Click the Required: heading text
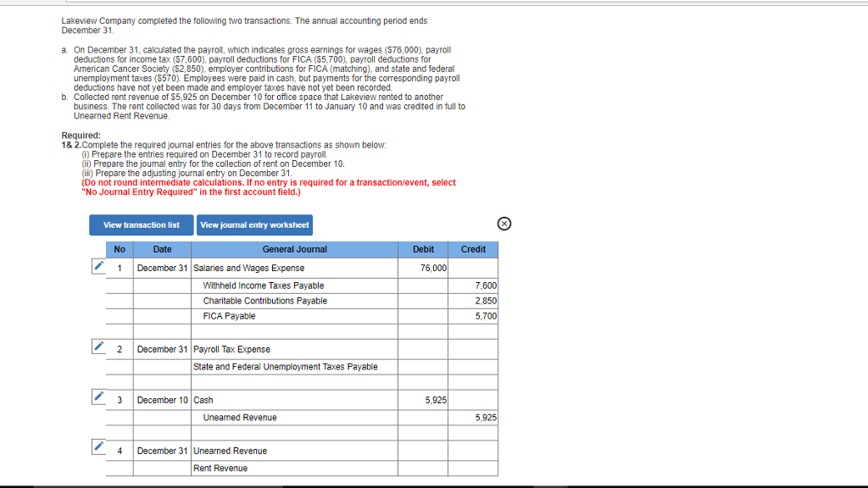Screen dimensions: 868x488 pyautogui.click(x=81, y=136)
